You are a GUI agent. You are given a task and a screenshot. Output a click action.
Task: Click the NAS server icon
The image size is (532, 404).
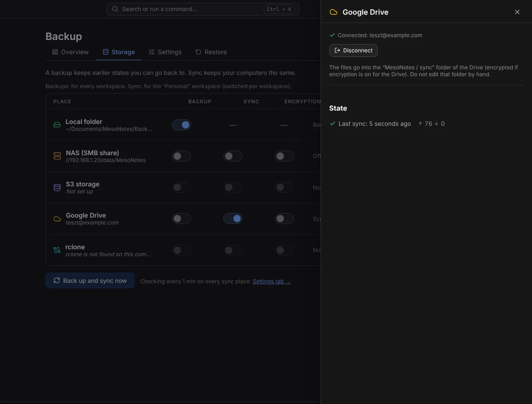click(57, 156)
